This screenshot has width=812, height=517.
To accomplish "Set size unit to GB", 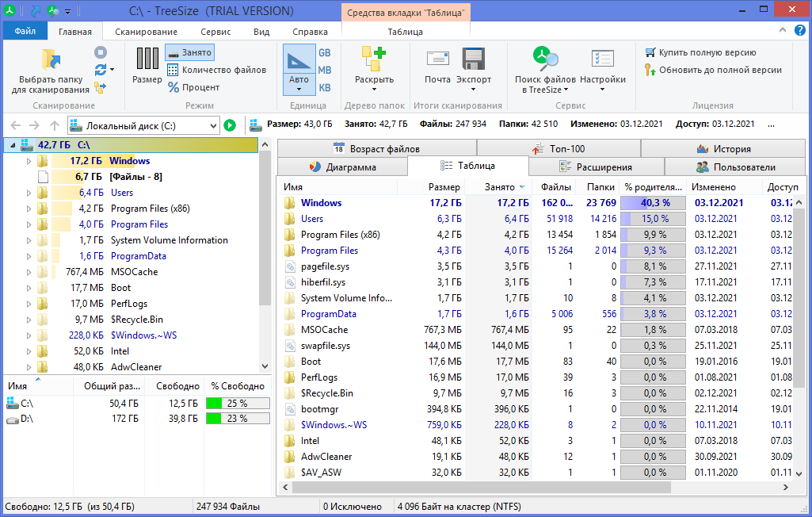I will 325,53.
